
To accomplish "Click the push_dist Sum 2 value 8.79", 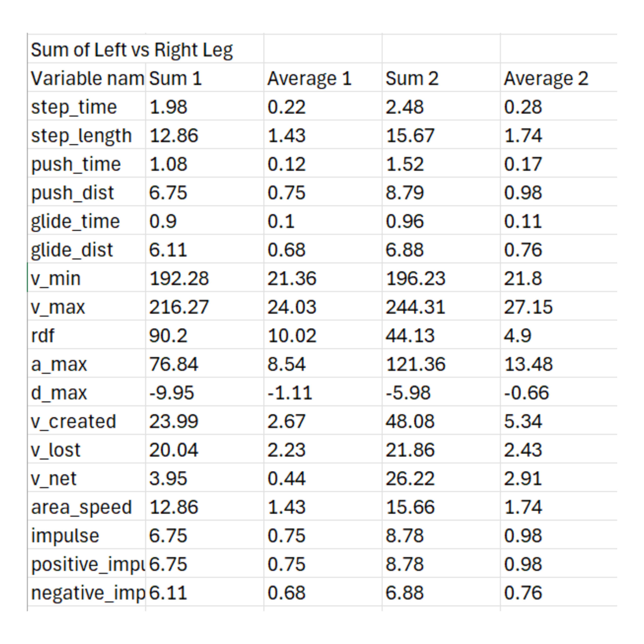I will [x=404, y=193].
